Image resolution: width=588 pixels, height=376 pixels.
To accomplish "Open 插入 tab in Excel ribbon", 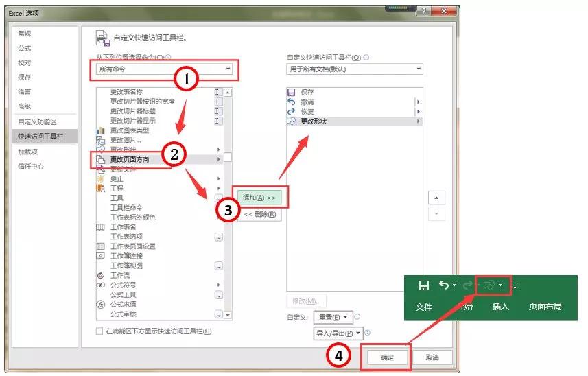I will click(501, 307).
